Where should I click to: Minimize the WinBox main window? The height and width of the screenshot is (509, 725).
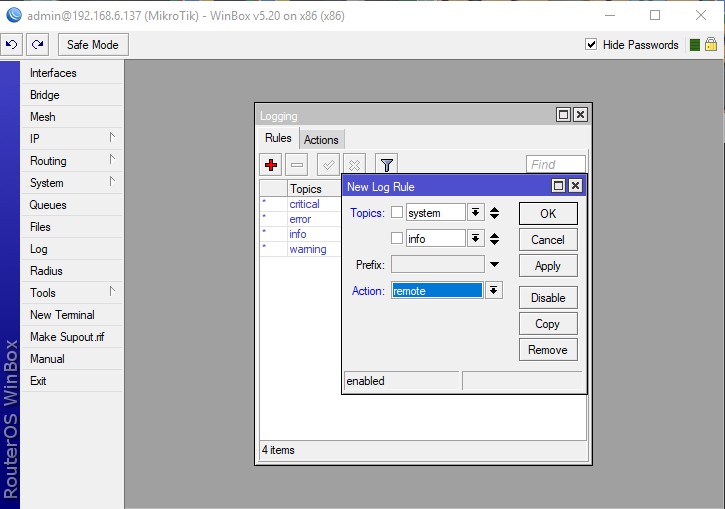610,15
